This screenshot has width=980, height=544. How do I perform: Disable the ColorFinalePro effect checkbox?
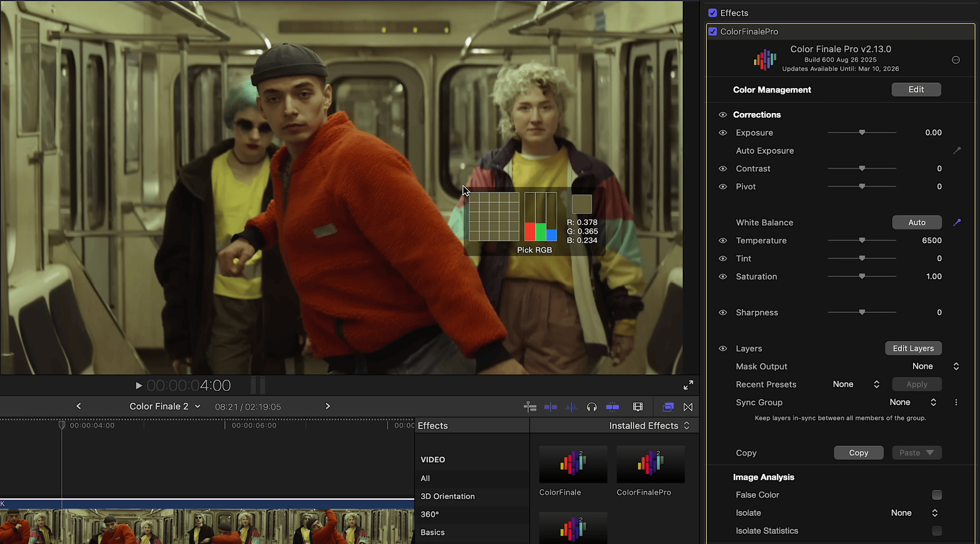(713, 31)
